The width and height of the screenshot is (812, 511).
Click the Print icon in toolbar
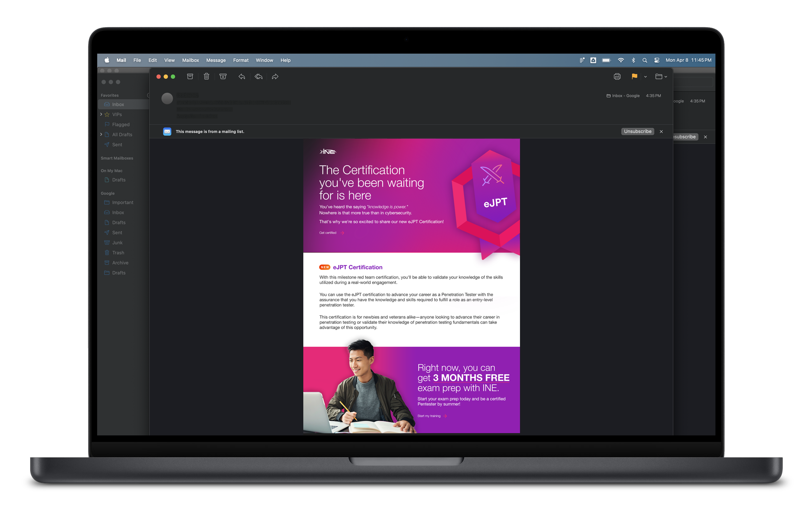click(617, 77)
